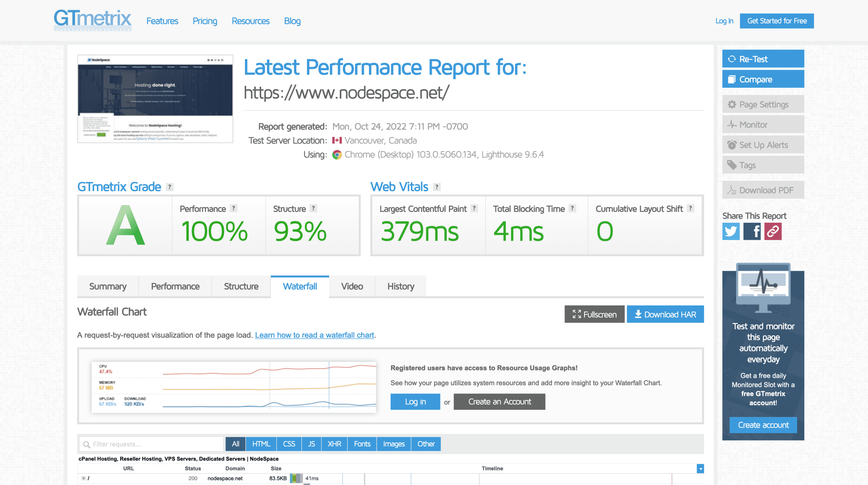Click the Compare button
868x485 pixels.
pos(763,79)
